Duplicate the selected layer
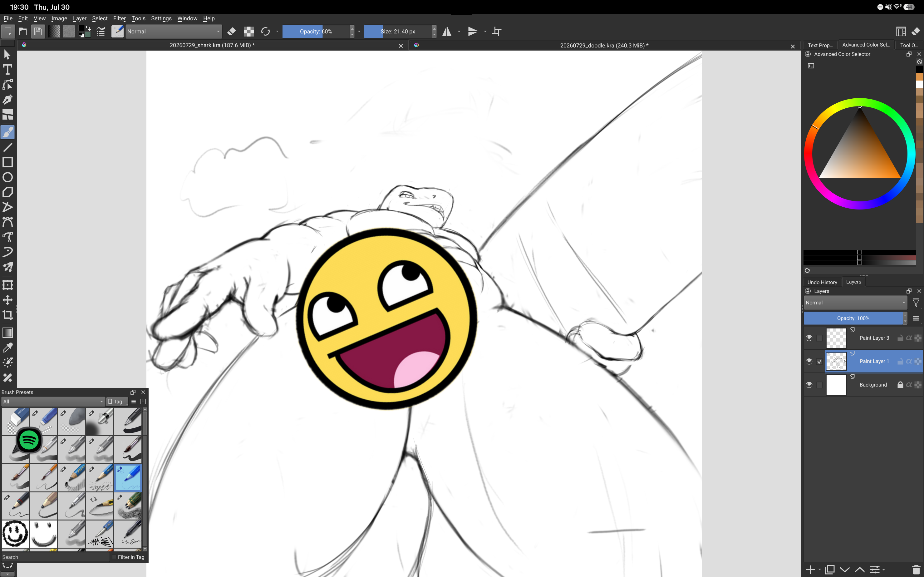 pos(830,570)
